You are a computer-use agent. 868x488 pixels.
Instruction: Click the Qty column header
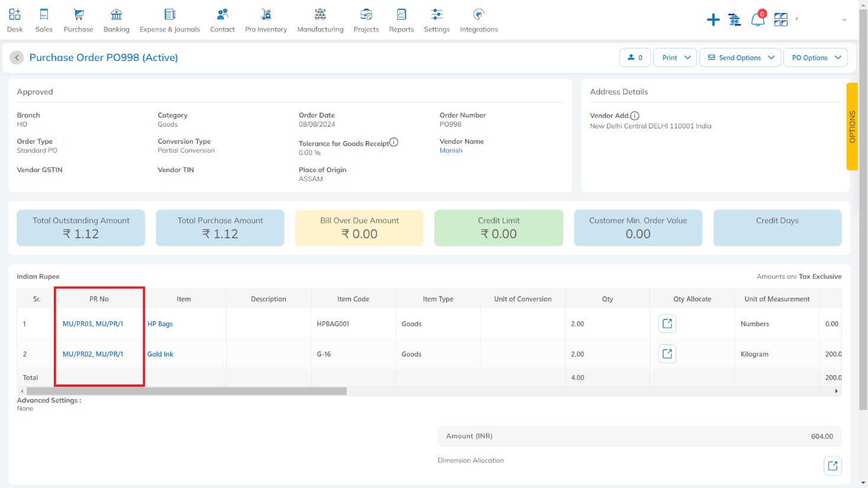(x=608, y=299)
